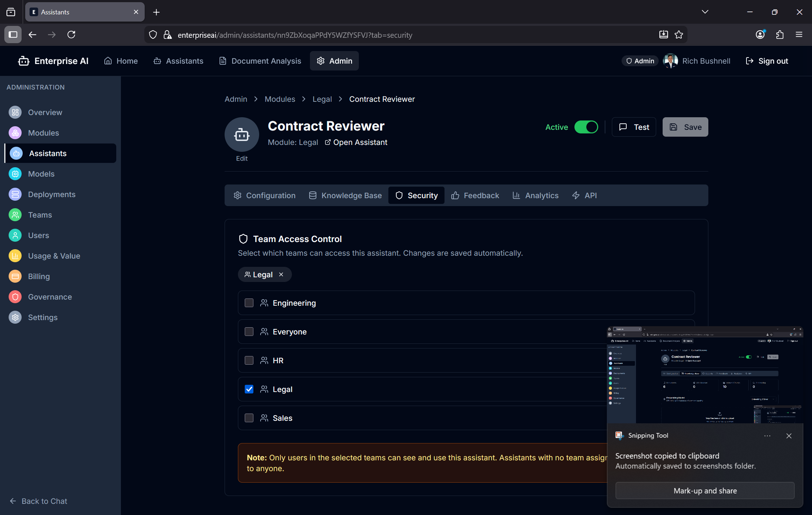812x515 pixels.
Task: Follow the Open Assistant link
Action: click(356, 142)
